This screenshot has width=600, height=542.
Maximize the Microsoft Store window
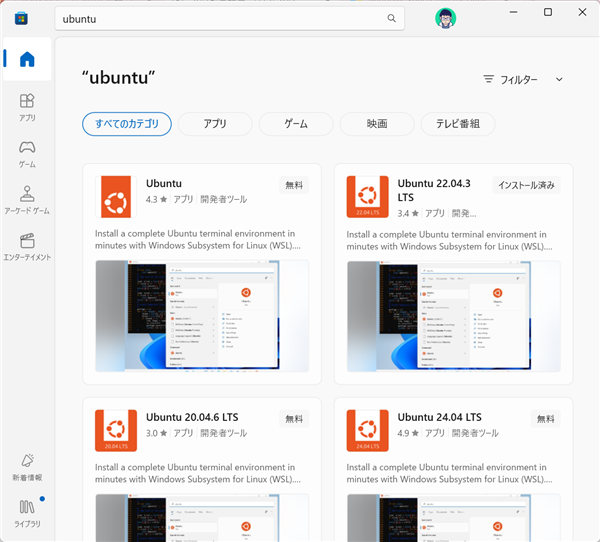(548, 12)
